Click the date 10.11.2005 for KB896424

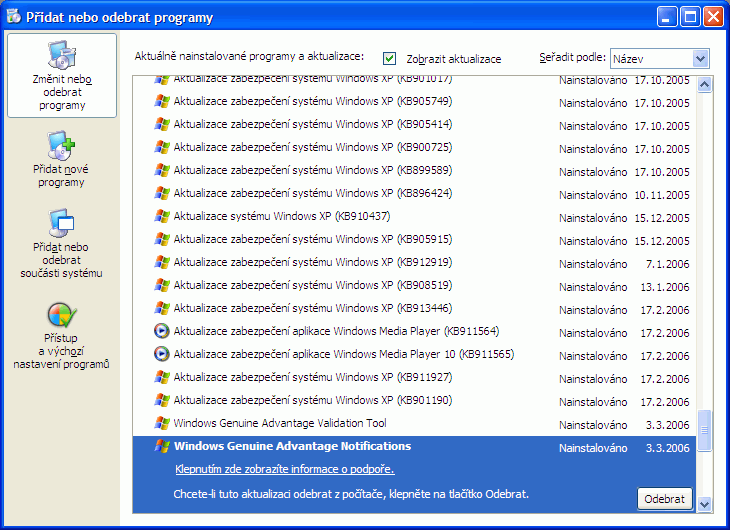[662, 195]
